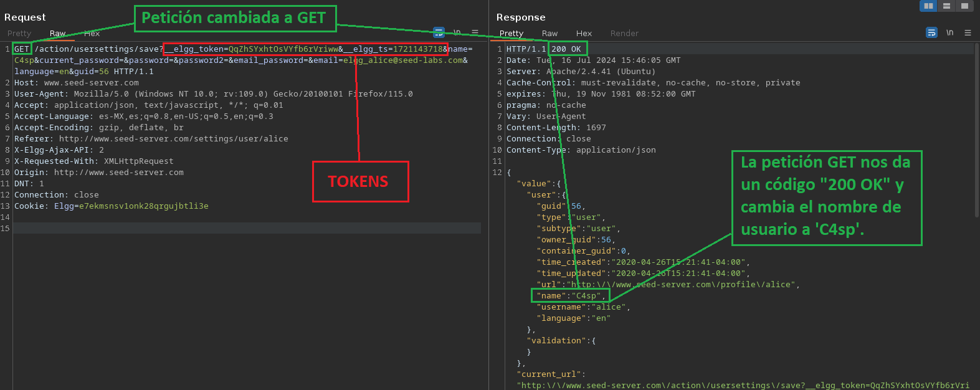
Task: Select the Raw tab in Request panel
Action: pos(57,34)
